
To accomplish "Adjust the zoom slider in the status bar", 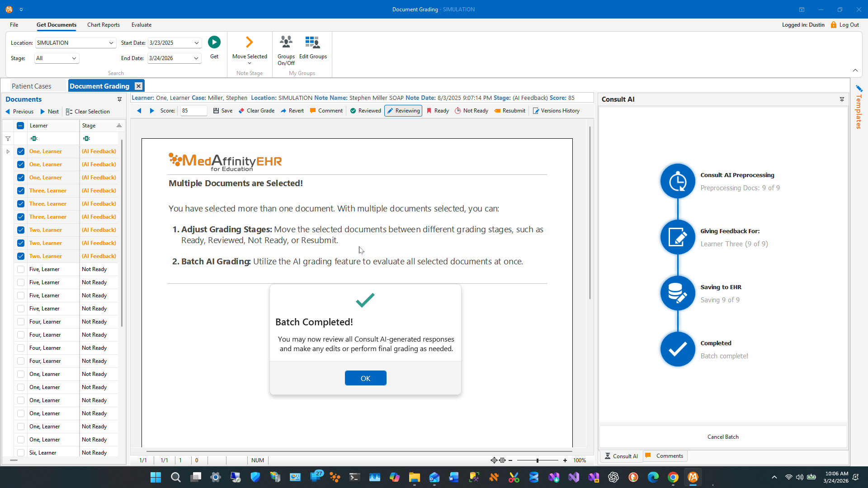I will click(x=537, y=460).
